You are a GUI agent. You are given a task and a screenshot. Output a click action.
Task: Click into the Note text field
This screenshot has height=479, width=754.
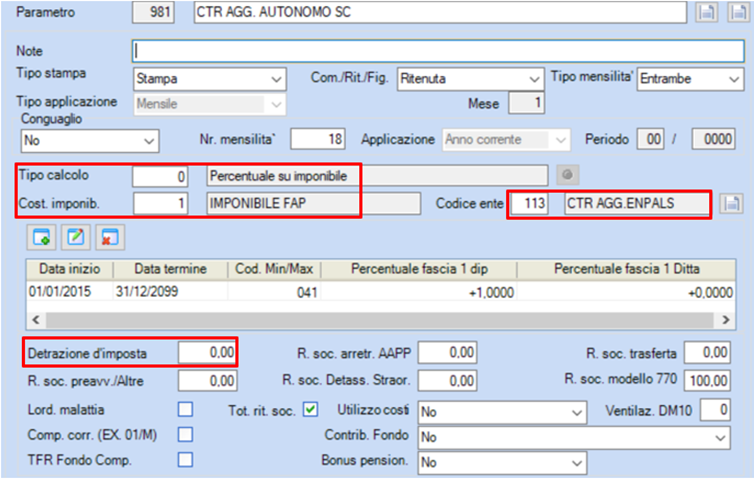click(438, 51)
